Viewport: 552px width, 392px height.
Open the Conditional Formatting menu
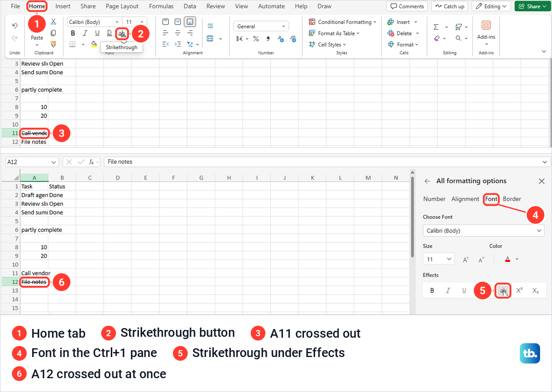[342, 22]
